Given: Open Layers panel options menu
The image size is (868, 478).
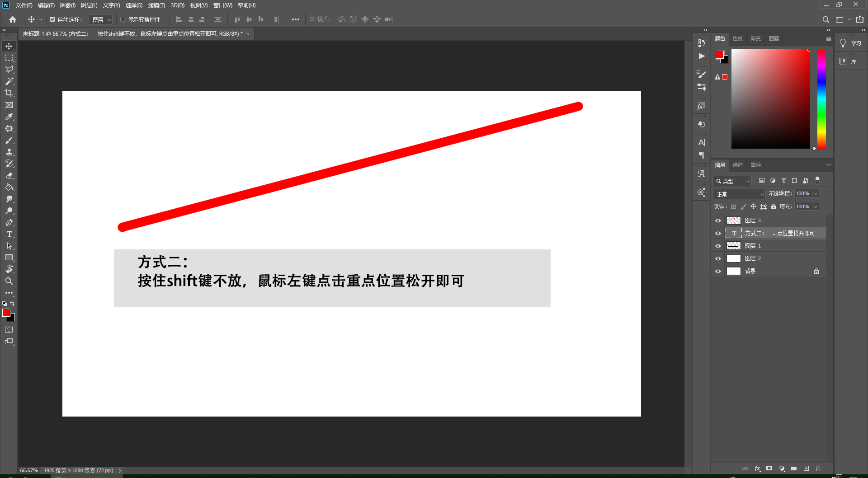Looking at the screenshot, I should (828, 165).
